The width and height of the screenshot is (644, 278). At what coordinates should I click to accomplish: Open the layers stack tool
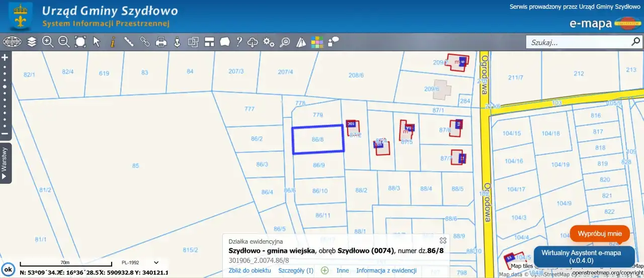pos(32,42)
